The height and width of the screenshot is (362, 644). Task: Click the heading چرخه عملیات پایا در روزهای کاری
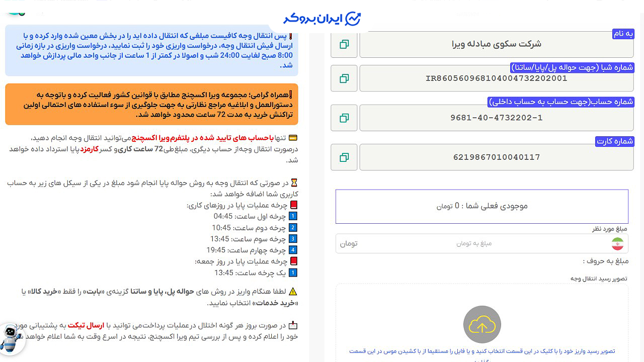[x=237, y=205]
